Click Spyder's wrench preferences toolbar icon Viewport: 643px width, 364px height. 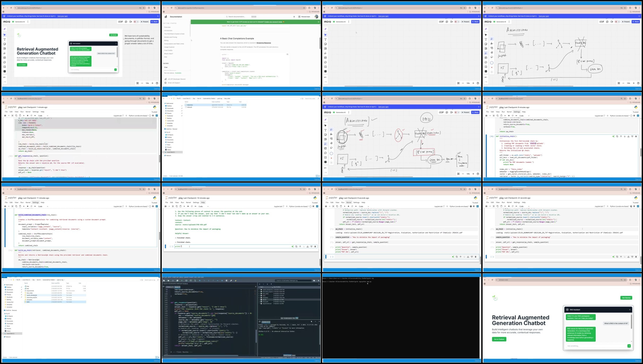[231, 280]
